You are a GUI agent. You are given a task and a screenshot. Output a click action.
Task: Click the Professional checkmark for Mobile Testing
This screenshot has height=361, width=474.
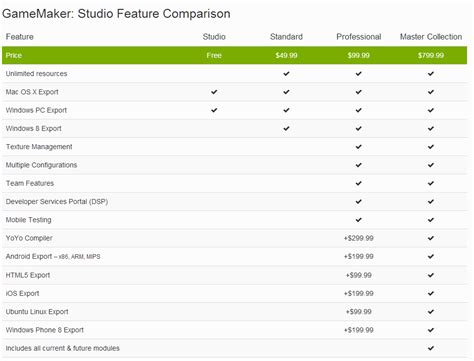358,220
